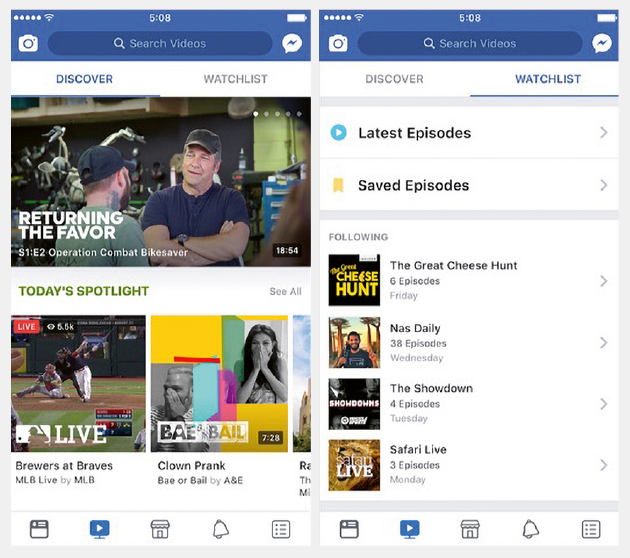Viewport: 630px width, 558px height.
Task: Expand Saved Episodes chevron
Action: 603,185
